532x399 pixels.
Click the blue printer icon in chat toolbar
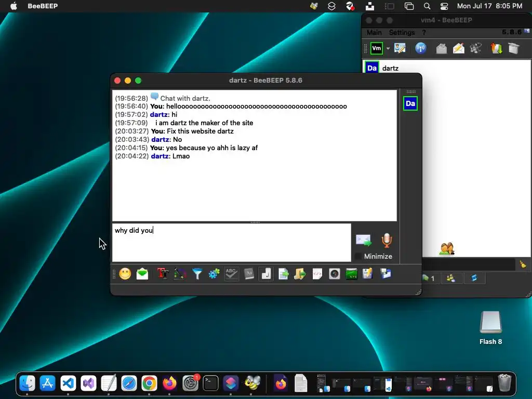click(386, 274)
